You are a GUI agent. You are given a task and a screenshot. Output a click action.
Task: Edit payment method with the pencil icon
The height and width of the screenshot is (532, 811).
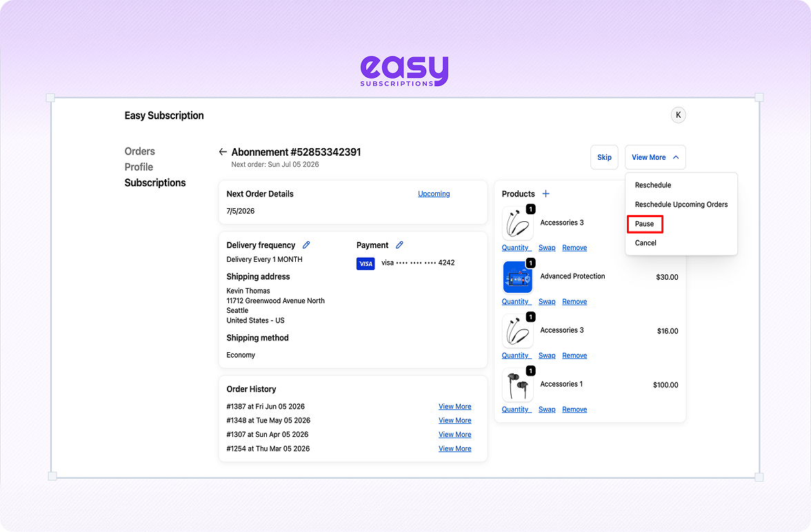point(399,245)
